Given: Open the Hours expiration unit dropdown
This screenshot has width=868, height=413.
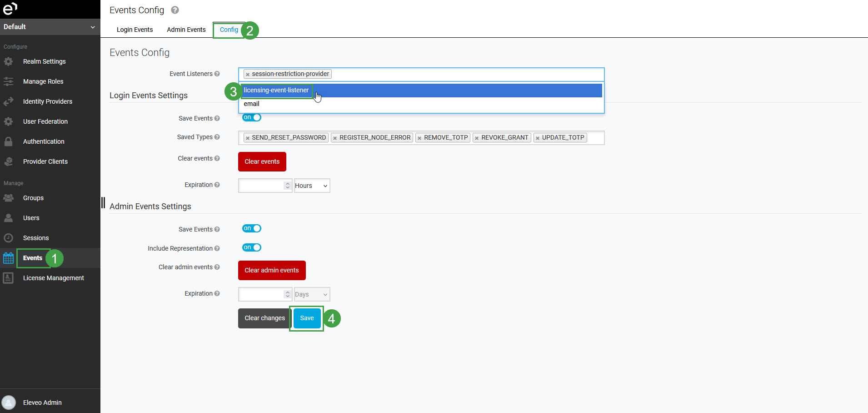Looking at the screenshot, I should point(312,186).
